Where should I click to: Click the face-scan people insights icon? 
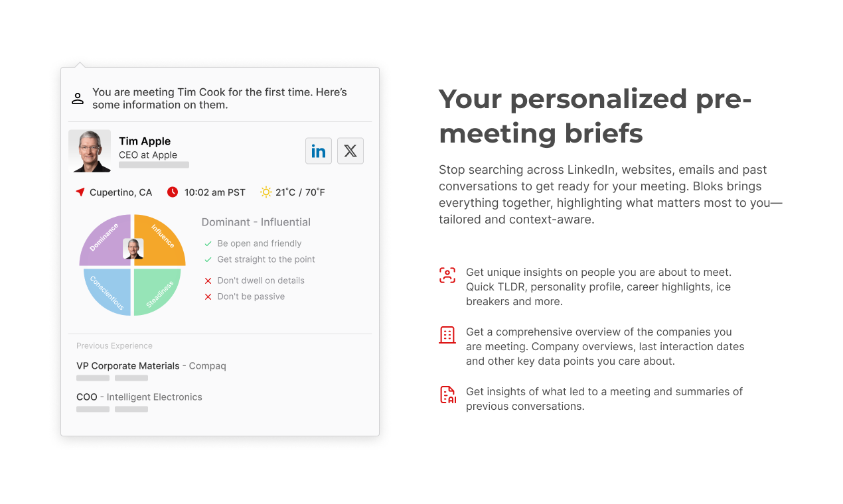pos(447,276)
